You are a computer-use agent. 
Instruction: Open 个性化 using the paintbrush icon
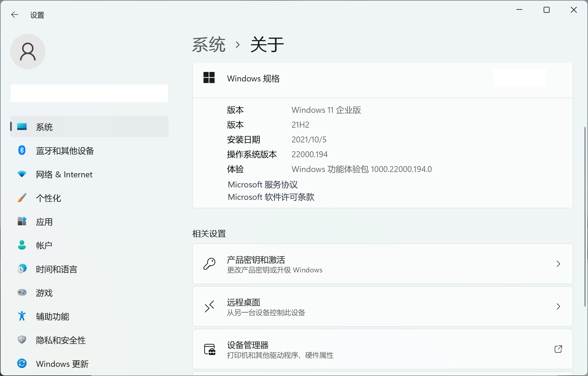tap(22, 198)
